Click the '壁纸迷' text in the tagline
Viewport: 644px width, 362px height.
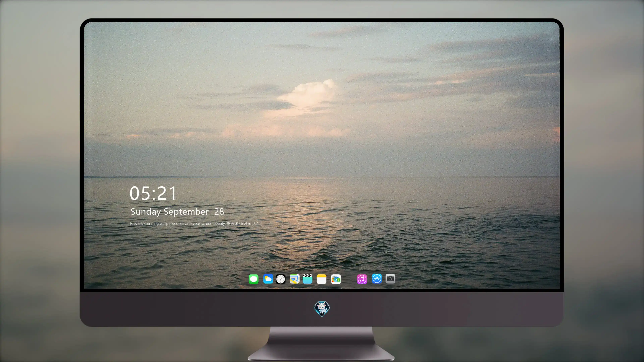[x=232, y=223]
